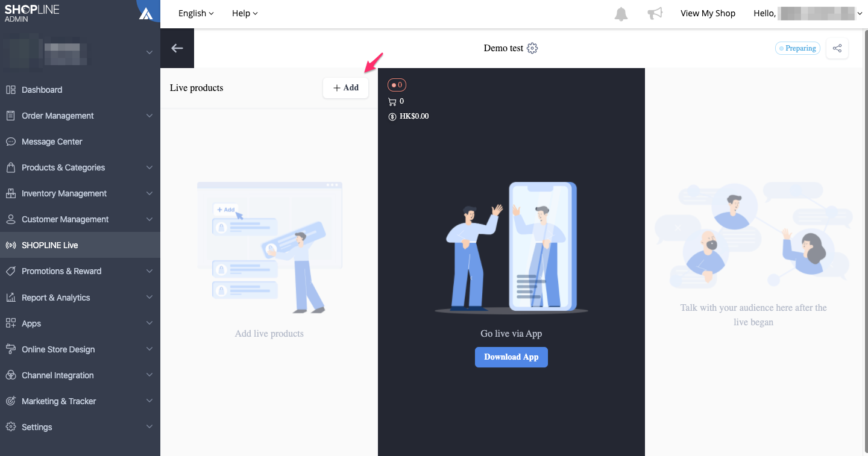Click the live viewer count badge
868x456 pixels.
pos(397,85)
